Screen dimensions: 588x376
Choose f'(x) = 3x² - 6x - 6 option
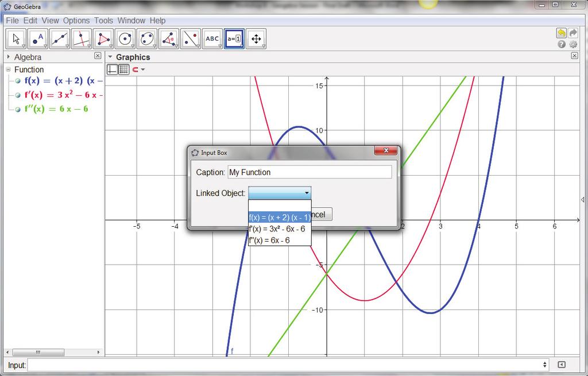tap(280, 228)
